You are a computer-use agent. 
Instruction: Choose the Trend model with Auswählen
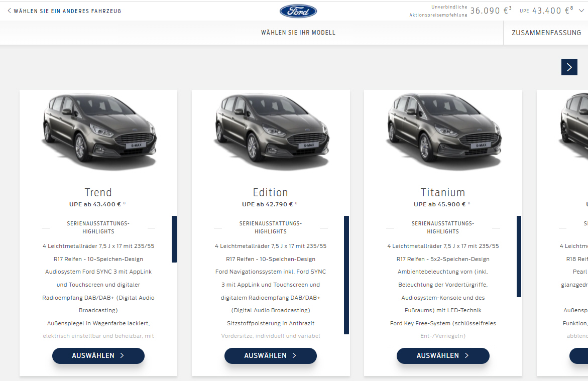98,355
